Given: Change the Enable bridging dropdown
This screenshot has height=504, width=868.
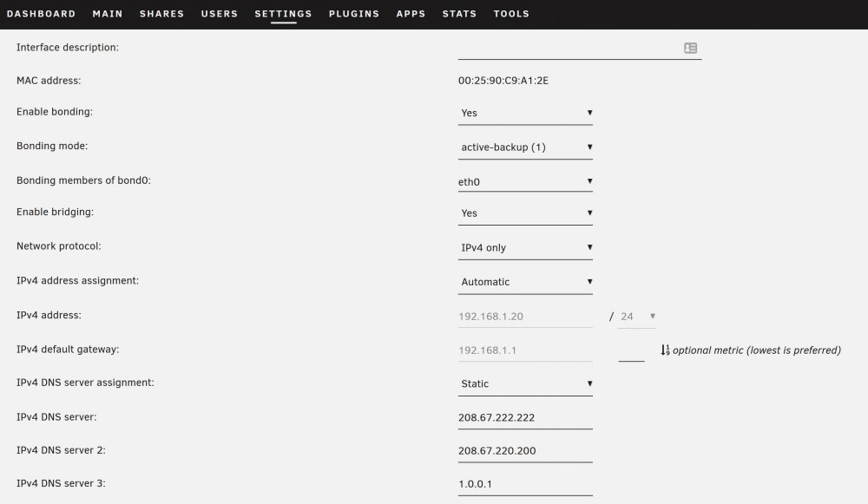Looking at the screenshot, I should pyautogui.click(x=525, y=213).
